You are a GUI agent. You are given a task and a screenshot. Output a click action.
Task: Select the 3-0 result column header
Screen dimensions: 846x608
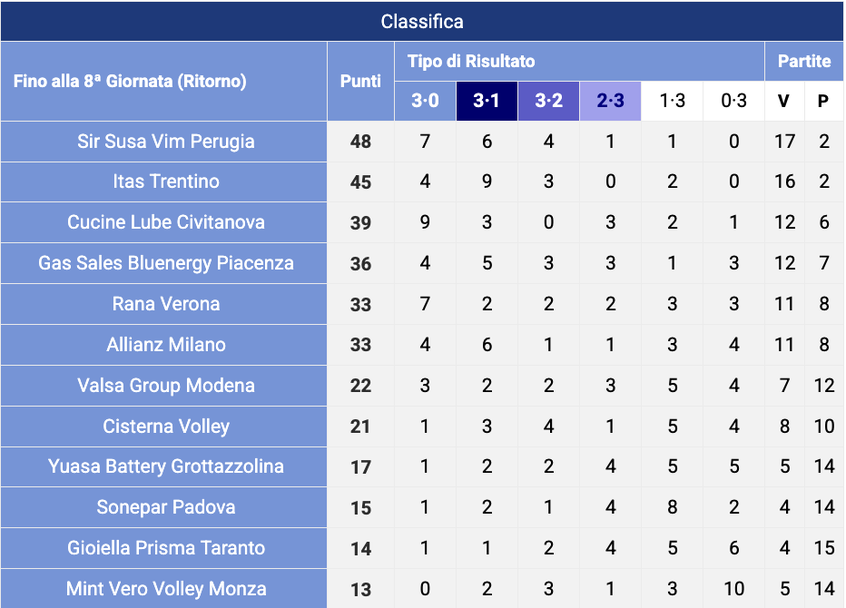(x=425, y=101)
